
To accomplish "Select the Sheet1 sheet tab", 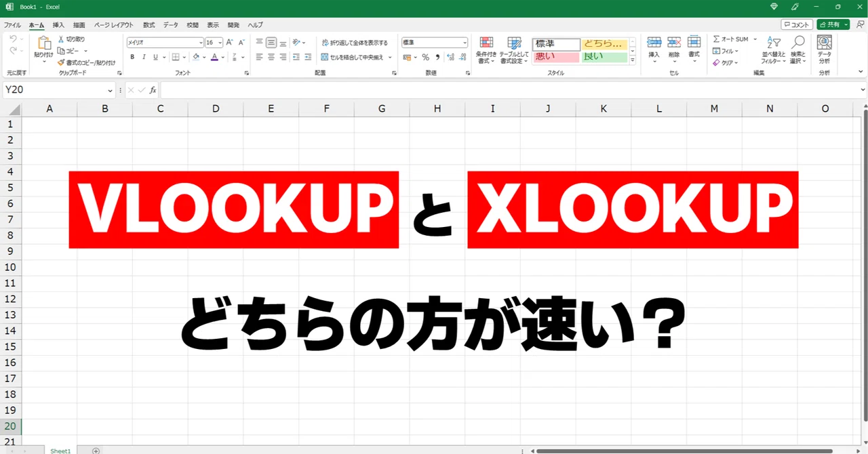I will [x=60, y=451].
